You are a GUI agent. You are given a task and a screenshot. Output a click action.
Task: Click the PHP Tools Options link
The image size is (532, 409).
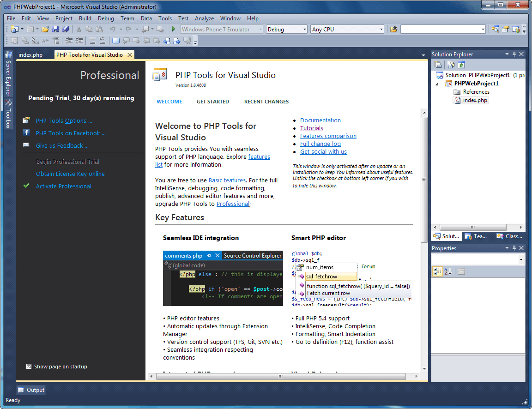click(64, 120)
